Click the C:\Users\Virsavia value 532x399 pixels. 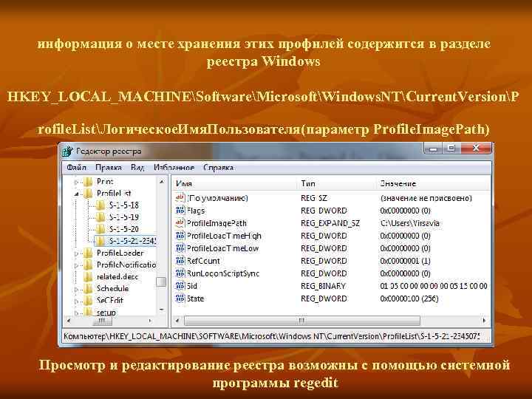410,223
